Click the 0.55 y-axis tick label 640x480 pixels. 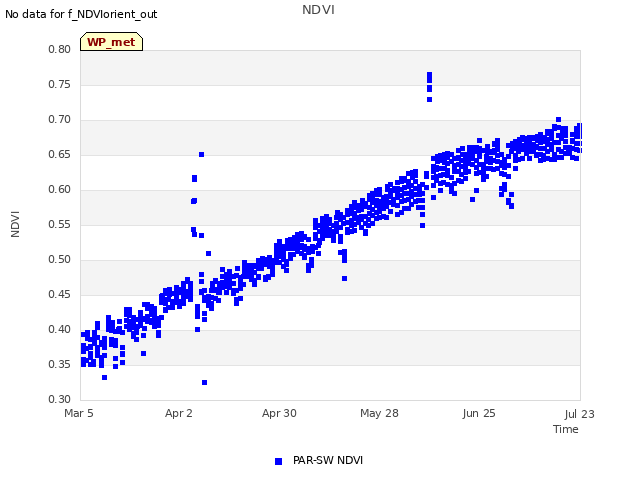pos(60,224)
